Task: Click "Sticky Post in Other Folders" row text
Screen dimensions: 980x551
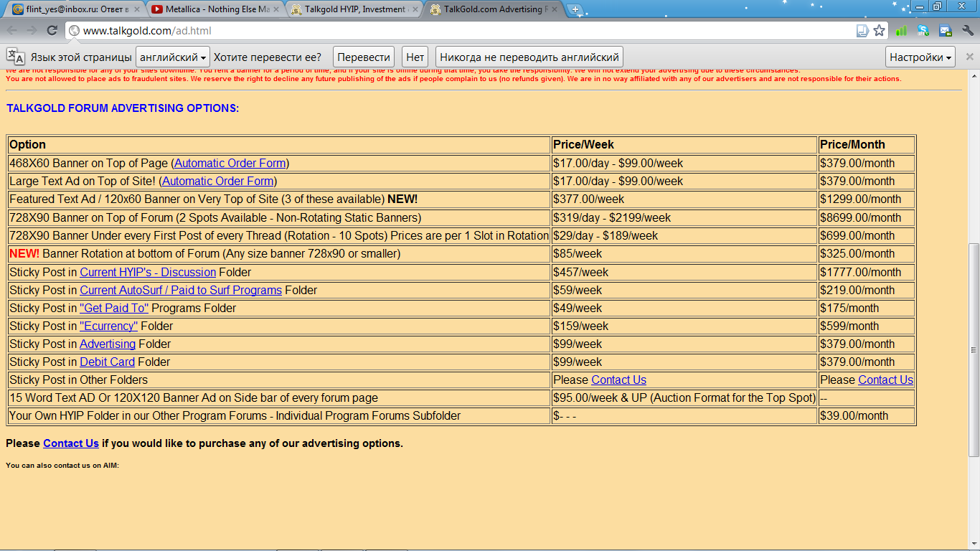Action: (78, 380)
